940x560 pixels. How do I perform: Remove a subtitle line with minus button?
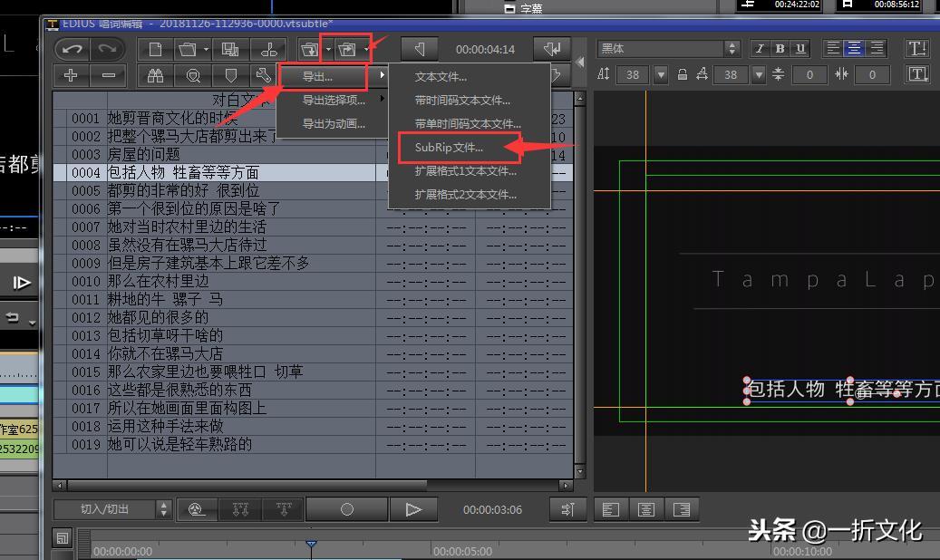point(109,75)
